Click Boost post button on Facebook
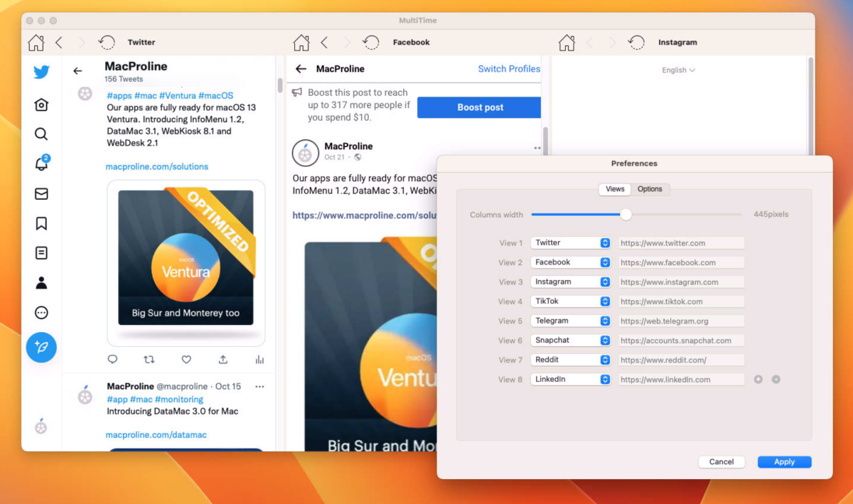The image size is (853, 504). pos(480,107)
